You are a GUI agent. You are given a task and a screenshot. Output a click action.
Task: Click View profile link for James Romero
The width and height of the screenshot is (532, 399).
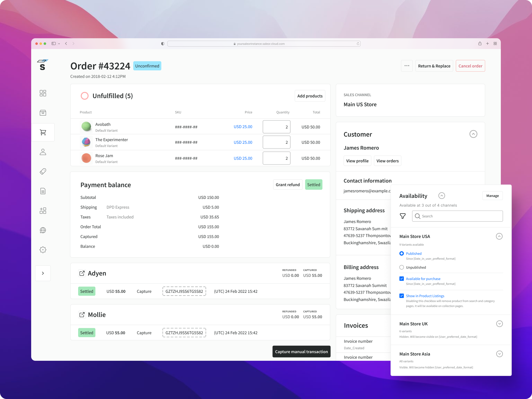pos(357,160)
